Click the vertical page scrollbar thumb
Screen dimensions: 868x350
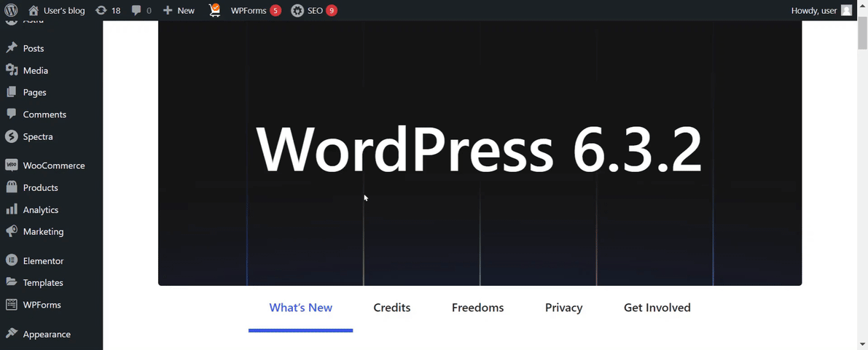click(862, 34)
